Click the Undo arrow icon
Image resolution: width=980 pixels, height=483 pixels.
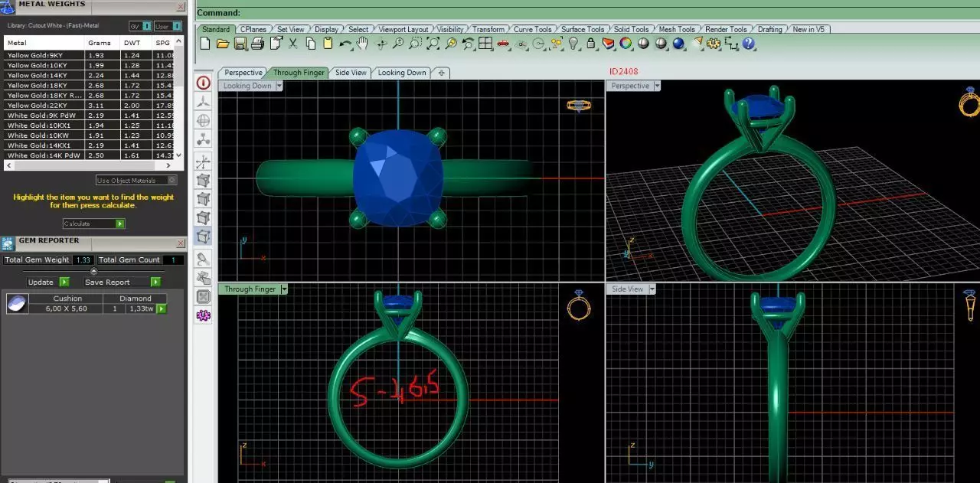345,44
